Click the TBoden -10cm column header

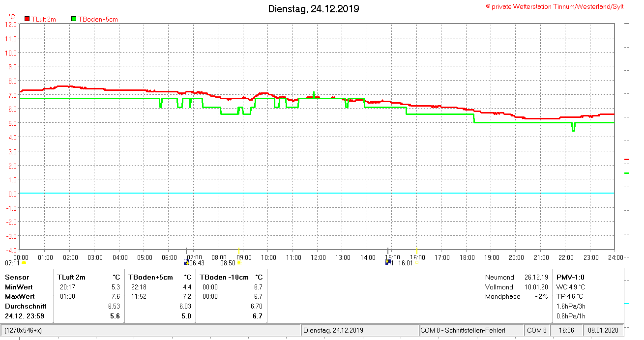(x=224, y=277)
